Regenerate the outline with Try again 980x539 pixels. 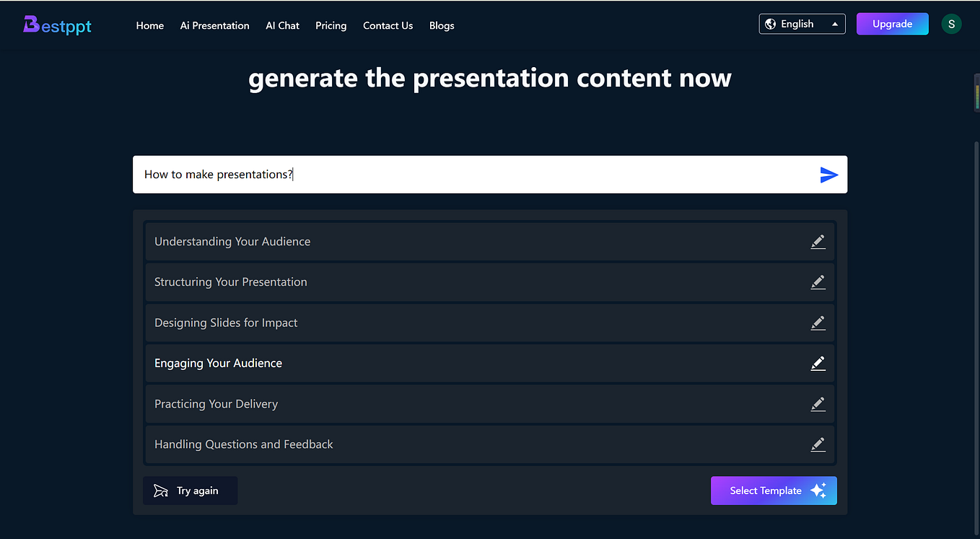[190, 490]
